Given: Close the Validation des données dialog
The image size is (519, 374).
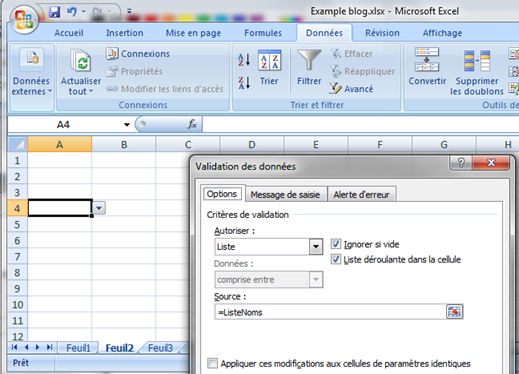Looking at the screenshot, I should point(491,163).
